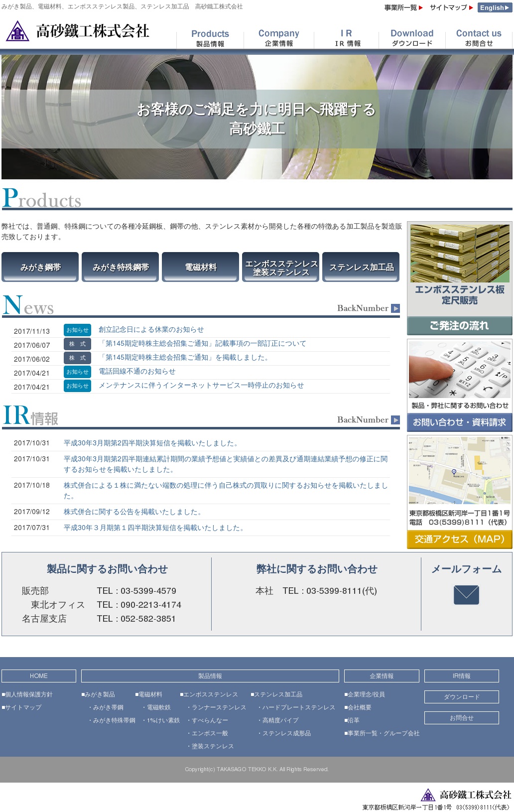The width and height of the screenshot is (514, 812).
Task: Select the 電磁材料 product button
Action: click(x=201, y=267)
